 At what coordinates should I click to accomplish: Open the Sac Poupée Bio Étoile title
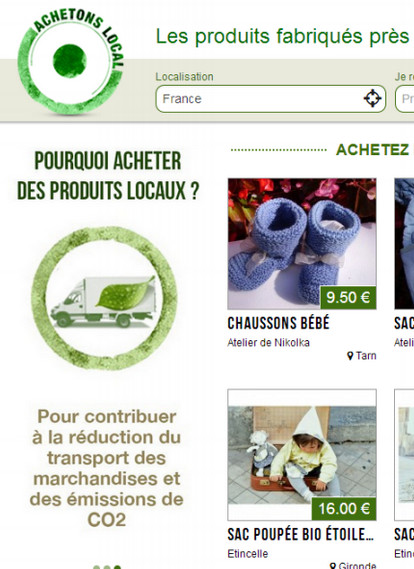(300, 534)
